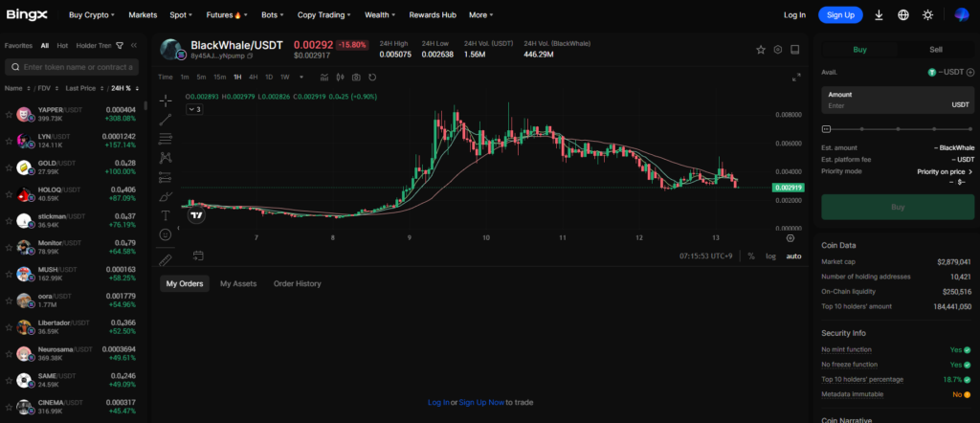980x423 pixels.
Task: Click the amount percentage slider track
Action: tap(897, 128)
